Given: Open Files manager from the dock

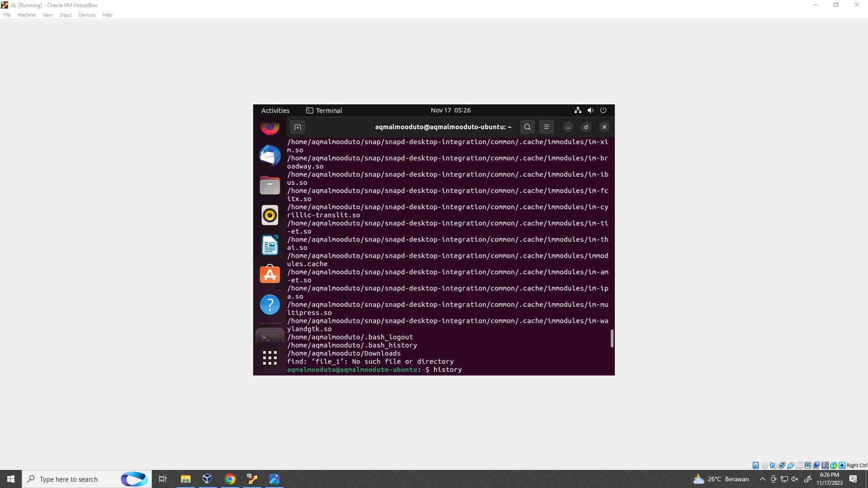Looking at the screenshot, I should (x=270, y=185).
